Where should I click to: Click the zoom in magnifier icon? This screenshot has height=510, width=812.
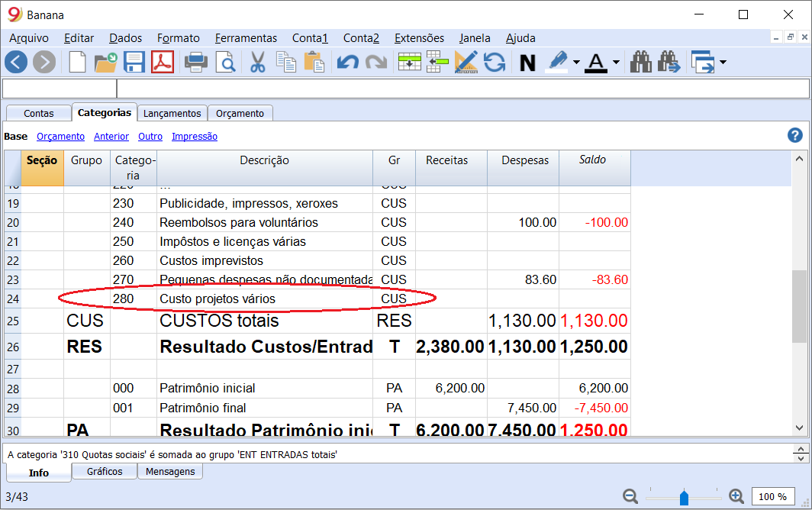736,496
